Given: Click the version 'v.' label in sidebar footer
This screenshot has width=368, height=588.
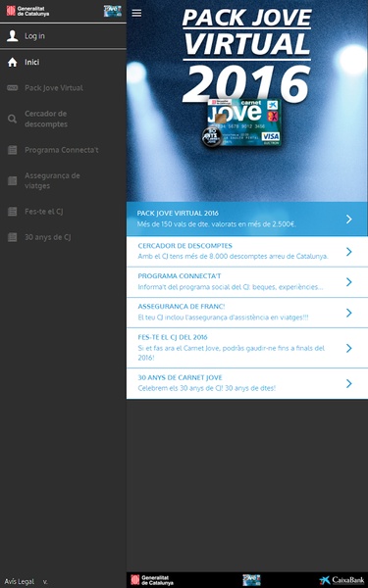Looking at the screenshot, I should point(45,581).
